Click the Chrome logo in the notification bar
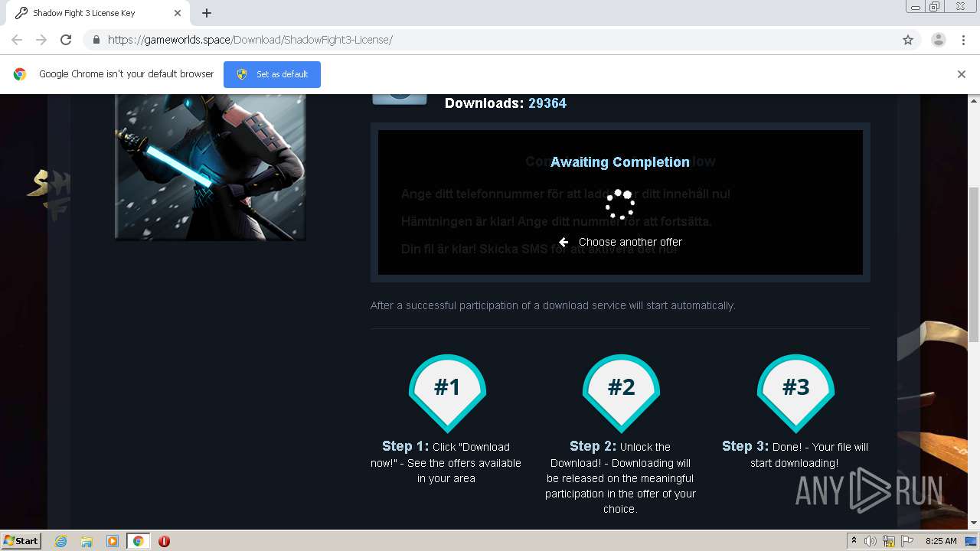This screenshot has height=551, width=980. pos(20,74)
